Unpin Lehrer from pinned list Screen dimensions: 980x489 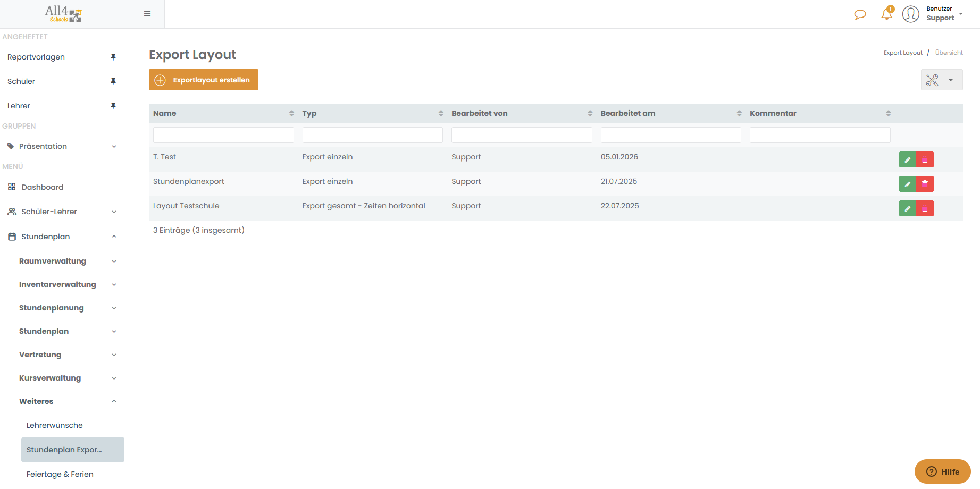click(113, 106)
